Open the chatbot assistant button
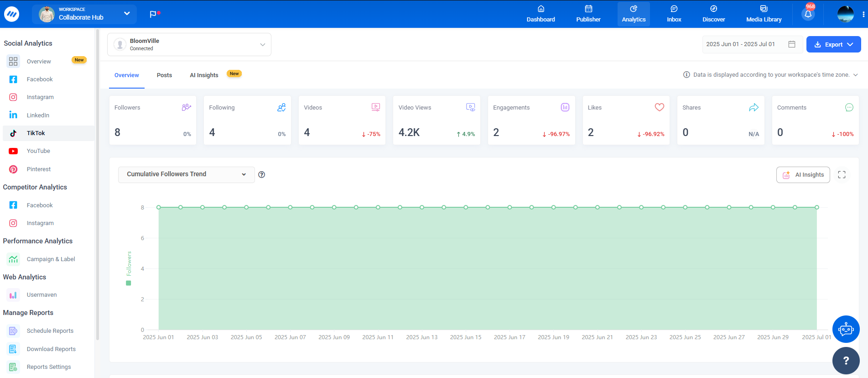 846,329
